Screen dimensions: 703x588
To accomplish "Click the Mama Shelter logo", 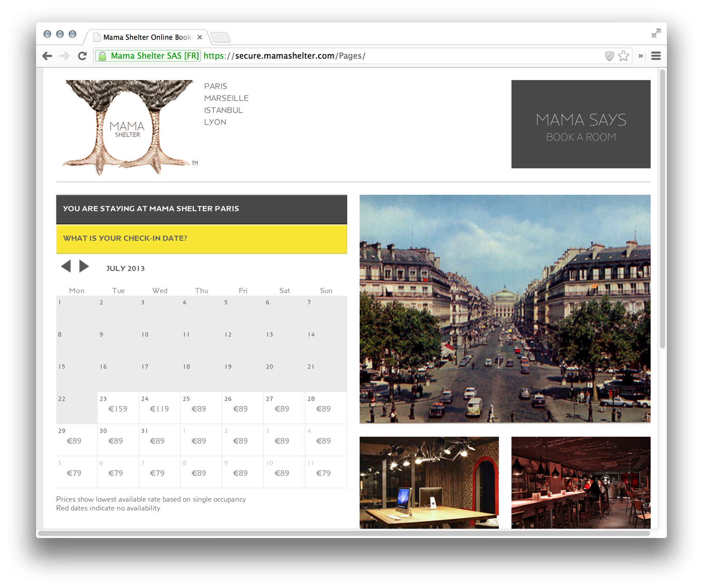I will pyautogui.click(x=128, y=127).
